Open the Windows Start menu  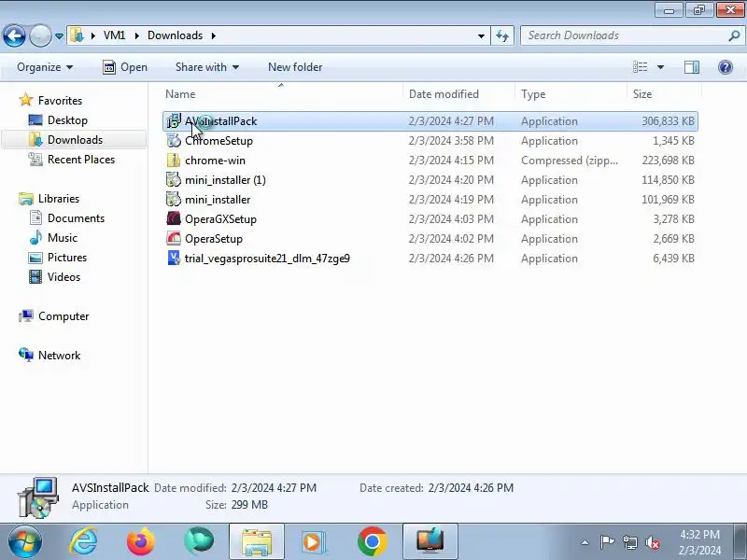(x=24, y=541)
